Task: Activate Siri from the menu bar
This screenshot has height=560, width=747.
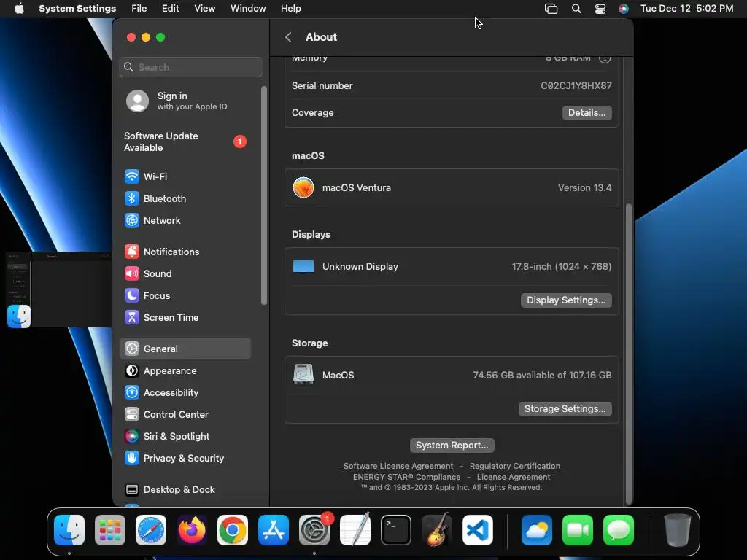Action: click(x=624, y=9)
